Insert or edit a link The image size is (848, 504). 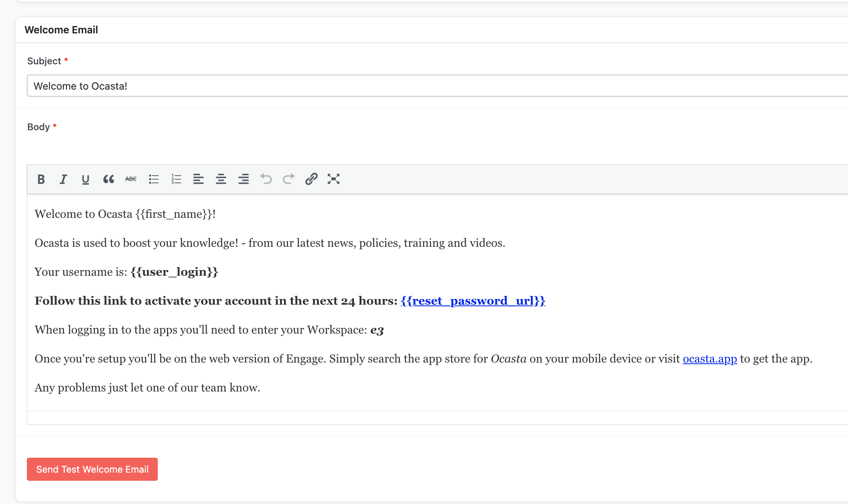pos(311,179)
